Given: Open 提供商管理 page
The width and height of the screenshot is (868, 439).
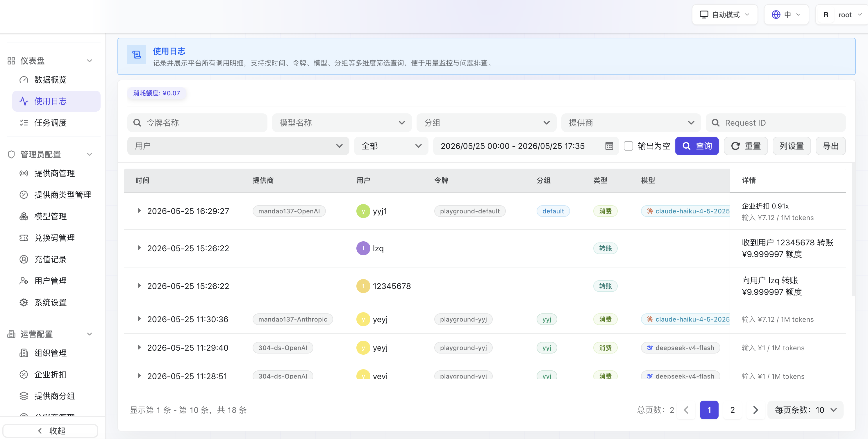Looking at the screenshot, I should click(x=56, y=173).
